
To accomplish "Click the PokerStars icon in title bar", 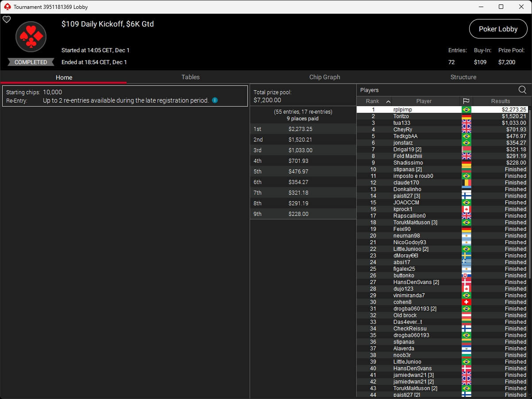I will click(x=7, y=7).
